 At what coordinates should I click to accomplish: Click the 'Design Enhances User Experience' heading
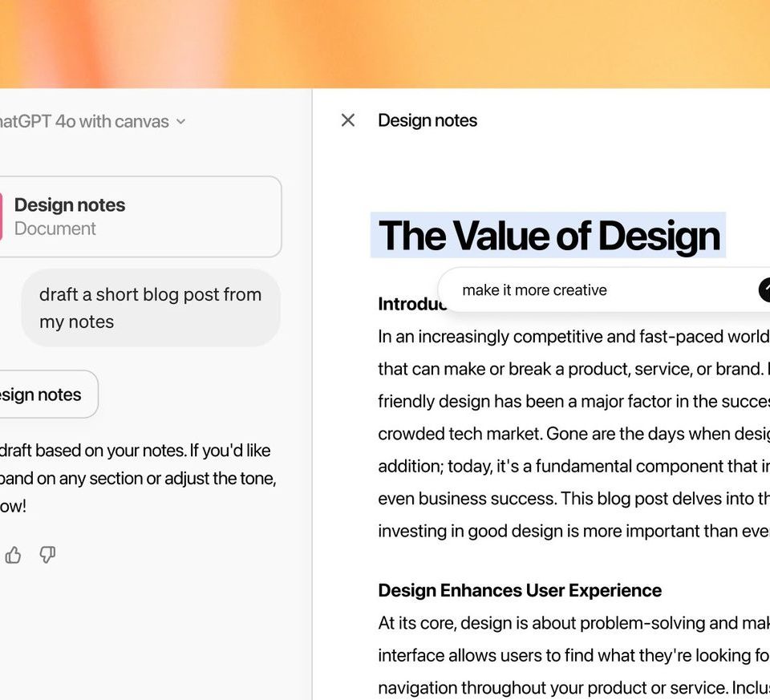coord(520,591)
